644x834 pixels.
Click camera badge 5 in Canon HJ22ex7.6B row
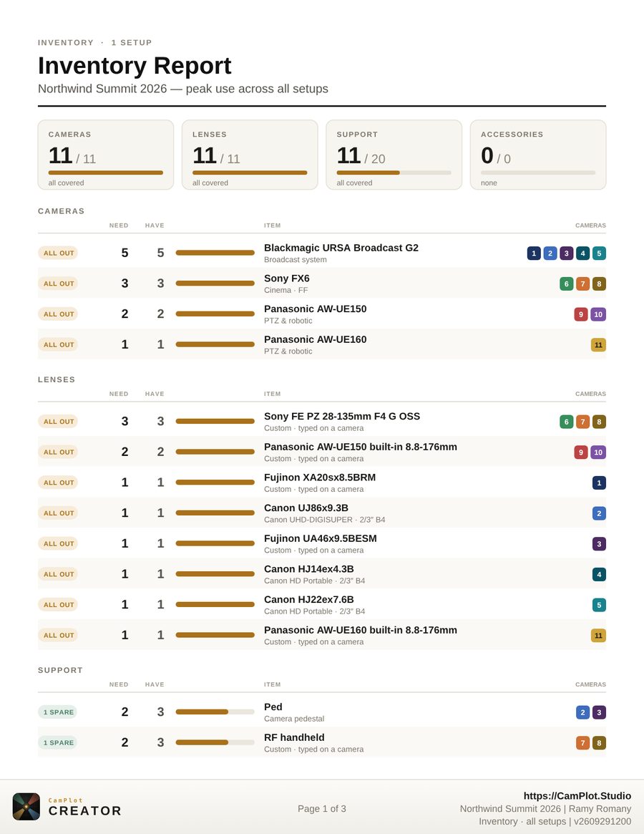tap(599, 605)
